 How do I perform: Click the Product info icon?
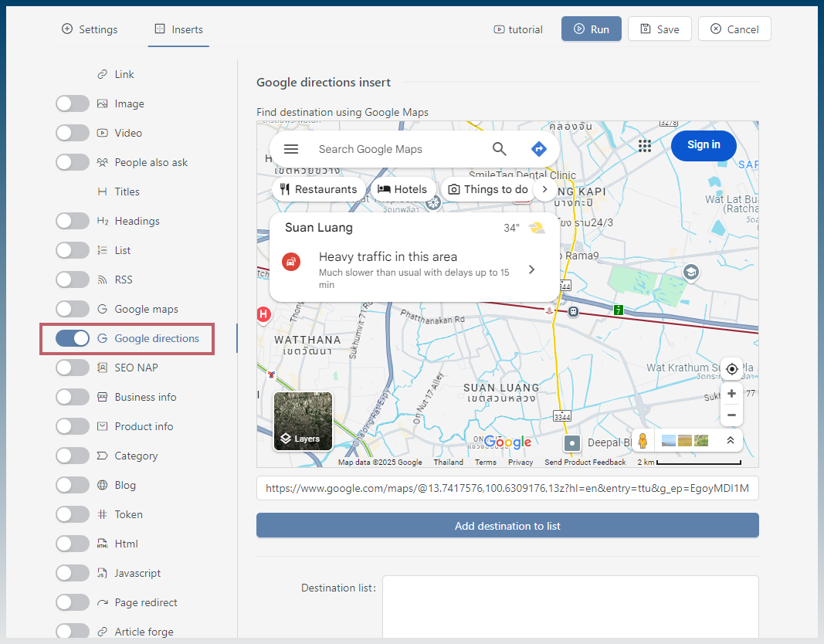click(103, 426)
